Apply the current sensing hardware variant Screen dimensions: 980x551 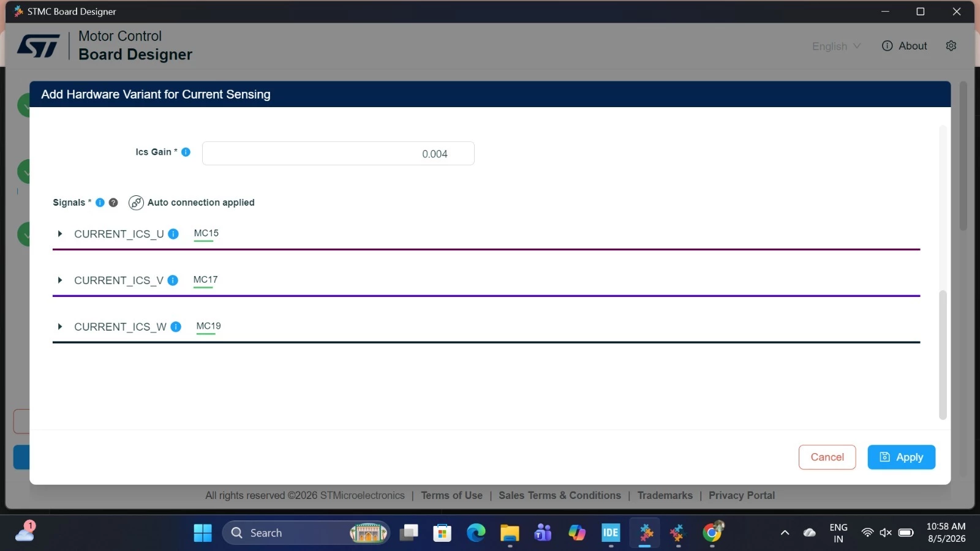[x=901, y=457]
